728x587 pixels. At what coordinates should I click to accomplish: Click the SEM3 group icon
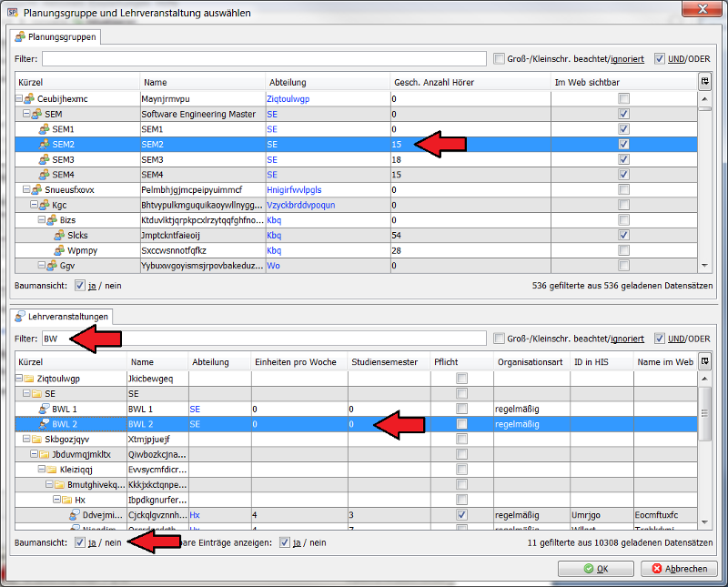[x=44, y=159]
